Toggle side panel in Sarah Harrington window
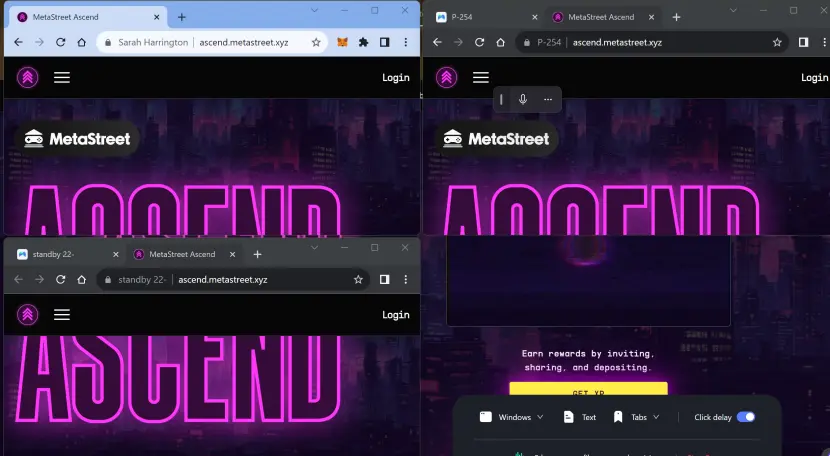The image size is (830, 456). [x=384, y=42]
